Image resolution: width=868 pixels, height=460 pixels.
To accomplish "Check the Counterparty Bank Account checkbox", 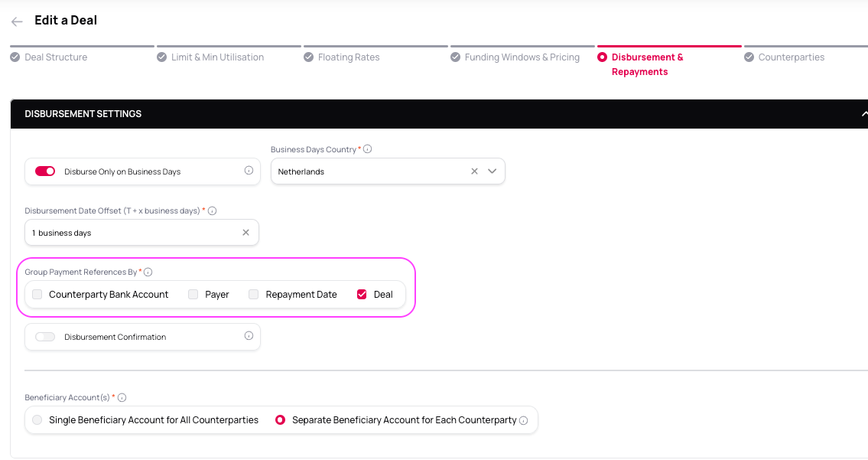I will pyautogui.click(x=37, y=295).
